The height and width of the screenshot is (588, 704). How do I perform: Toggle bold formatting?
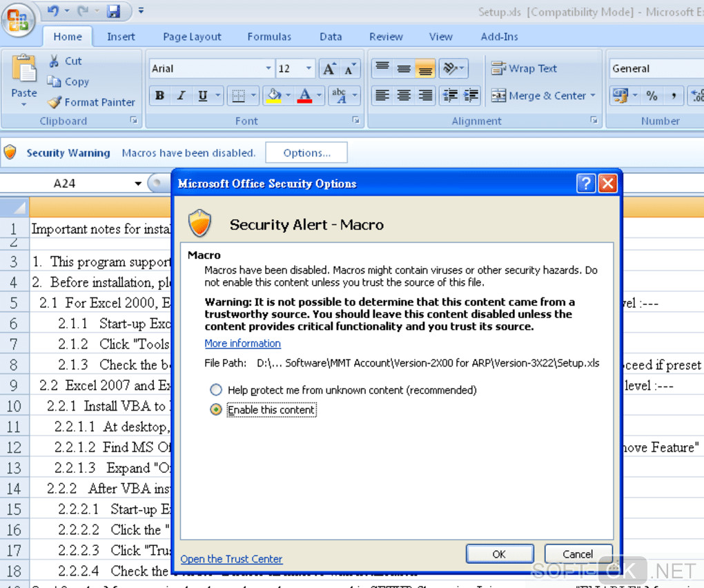159,96
